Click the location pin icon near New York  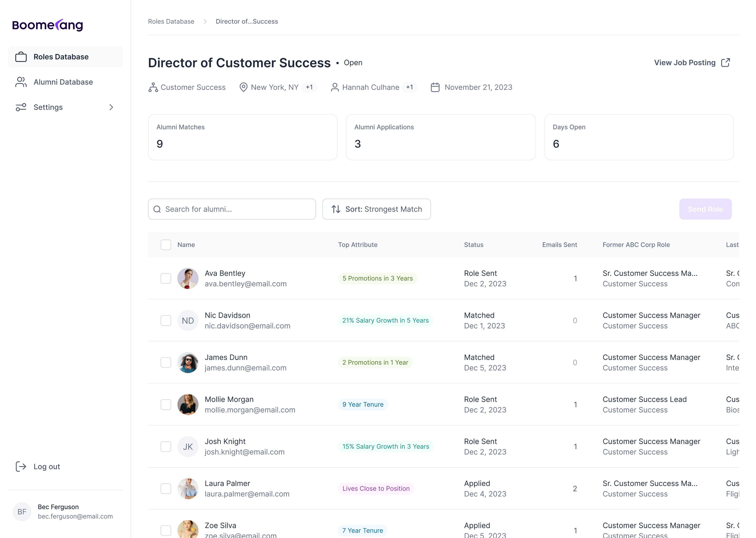click(x=243, y=87)
